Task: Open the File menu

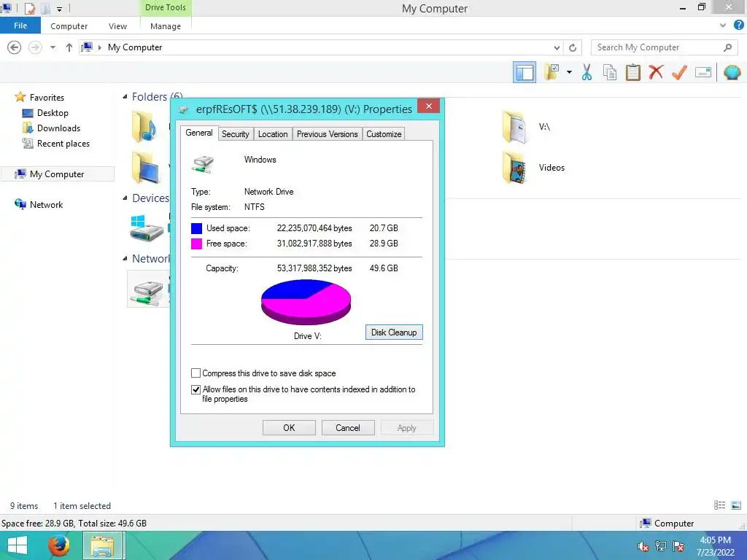Action: coord(20,26)
